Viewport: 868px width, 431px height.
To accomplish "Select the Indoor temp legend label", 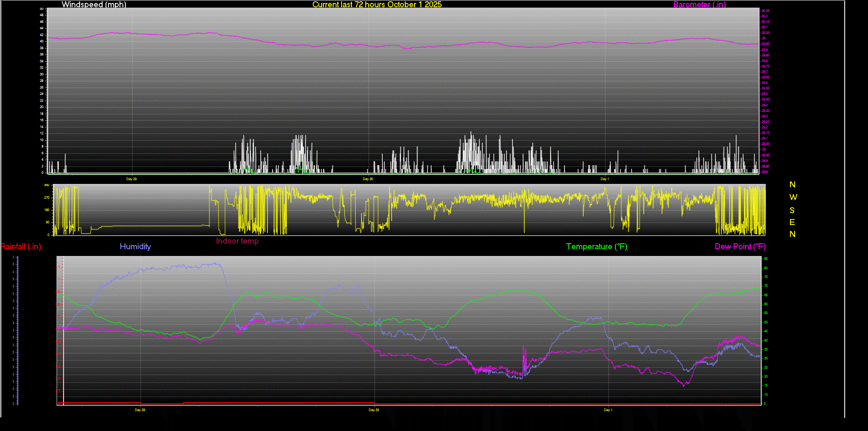I will click(x=237, y=241).
